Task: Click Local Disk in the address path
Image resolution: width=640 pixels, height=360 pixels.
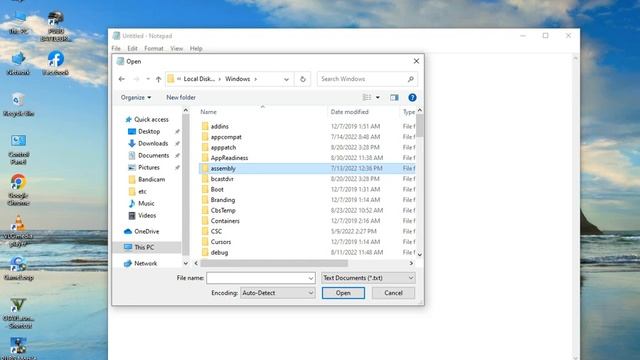Action: coord(199,79)
